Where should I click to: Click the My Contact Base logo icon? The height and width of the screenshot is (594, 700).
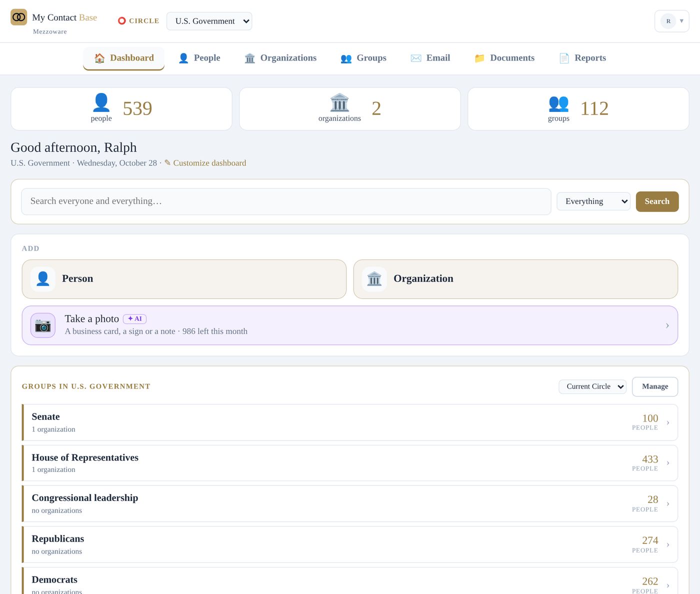(19, 17)
